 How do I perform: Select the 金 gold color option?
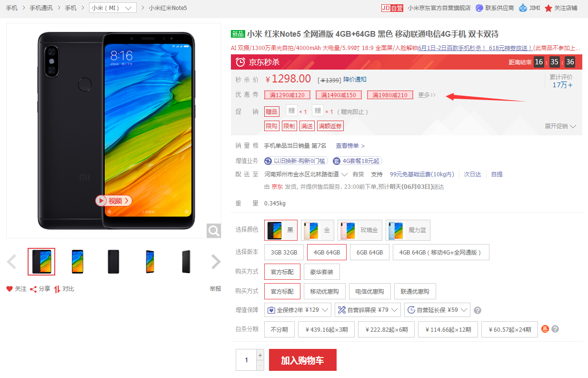(318, 230)
